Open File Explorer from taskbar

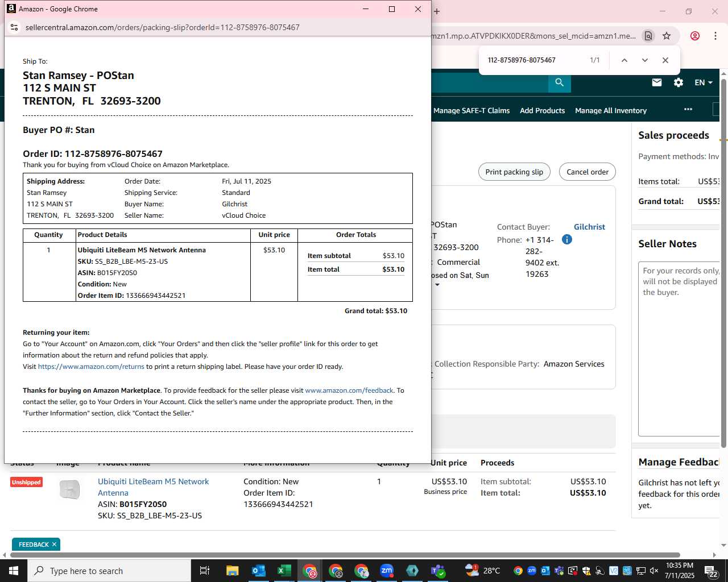tap(232, 571)
